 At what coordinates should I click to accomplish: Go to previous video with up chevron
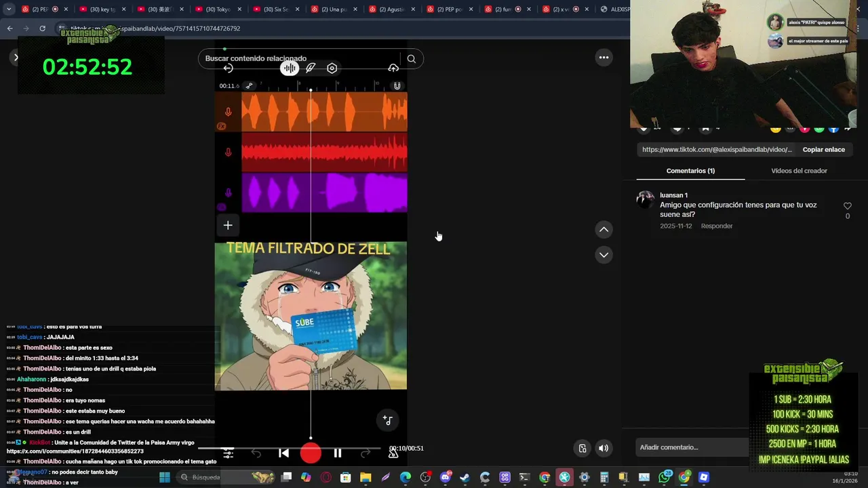604,230
